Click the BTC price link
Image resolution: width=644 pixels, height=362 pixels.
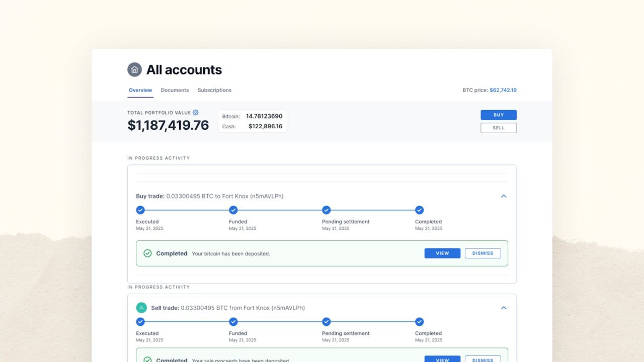503,90
